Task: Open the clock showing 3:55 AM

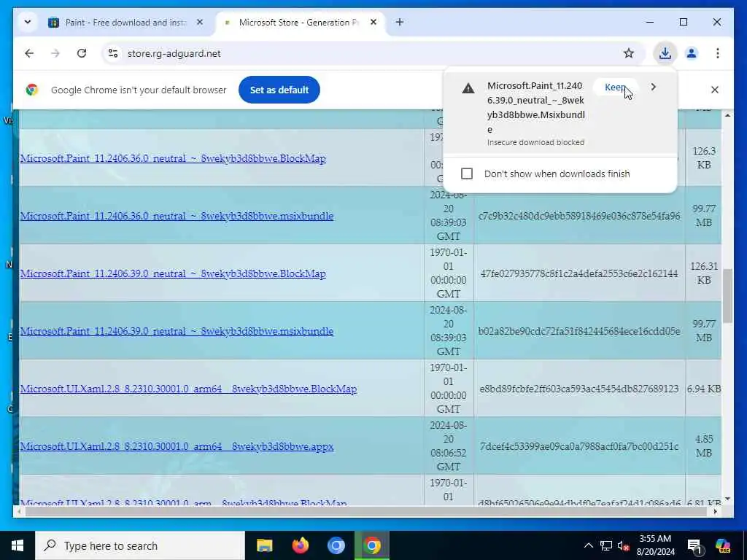Action: (x=656, y=545)
